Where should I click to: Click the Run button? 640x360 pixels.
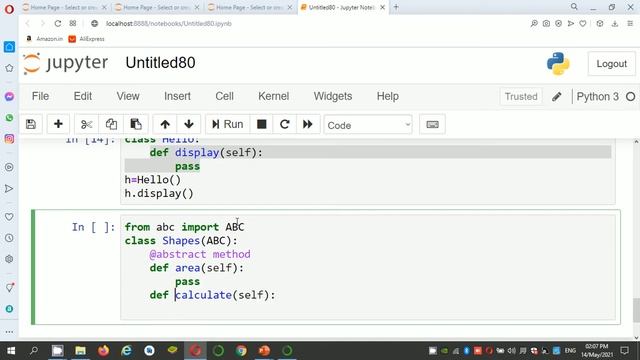[x=227, y=124]
